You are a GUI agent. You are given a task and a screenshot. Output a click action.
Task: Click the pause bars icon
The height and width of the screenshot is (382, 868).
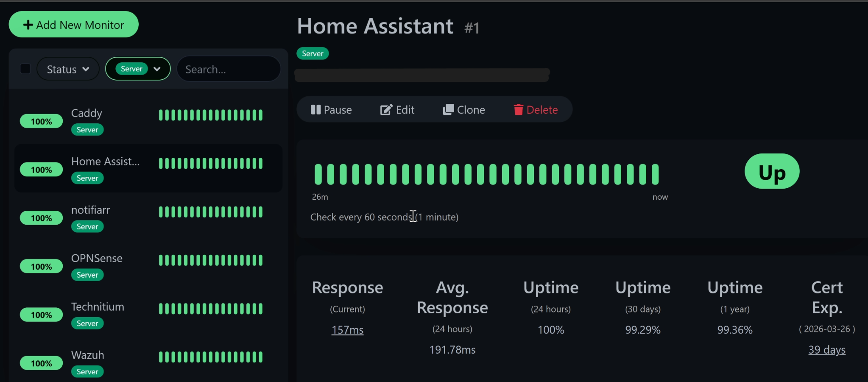(315, 110)
